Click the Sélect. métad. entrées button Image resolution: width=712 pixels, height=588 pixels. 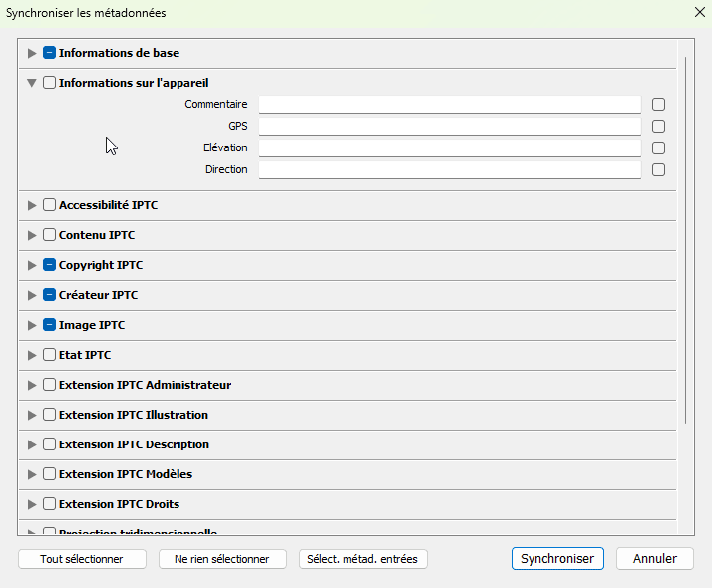tap(363, 559)
